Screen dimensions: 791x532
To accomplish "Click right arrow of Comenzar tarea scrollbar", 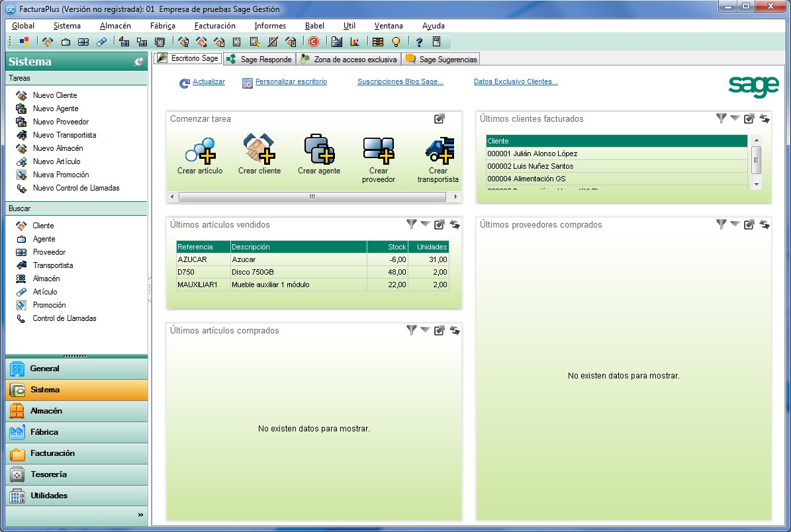I will pos(455,197).
